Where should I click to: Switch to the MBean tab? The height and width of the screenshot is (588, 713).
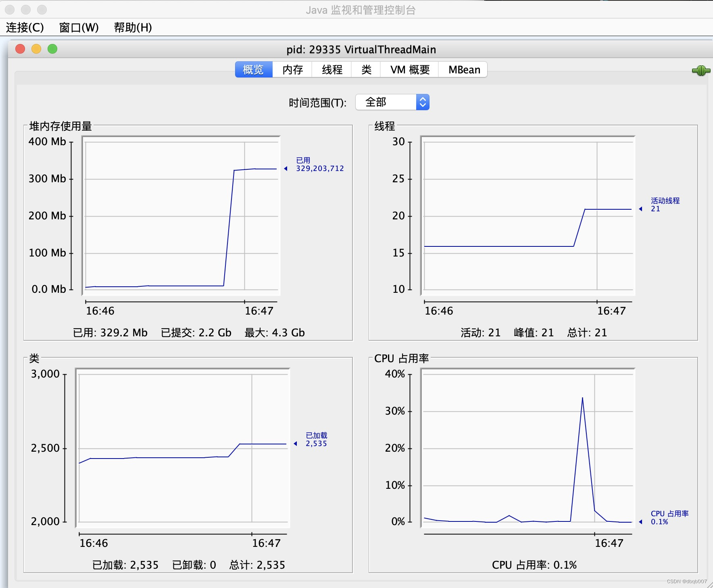464,70
